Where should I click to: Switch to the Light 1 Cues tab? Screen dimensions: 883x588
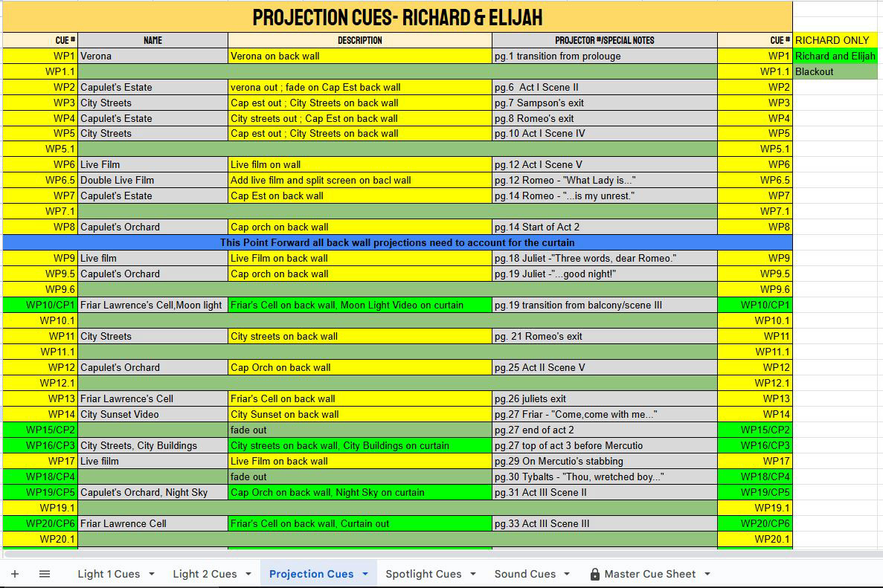(109, 574)
